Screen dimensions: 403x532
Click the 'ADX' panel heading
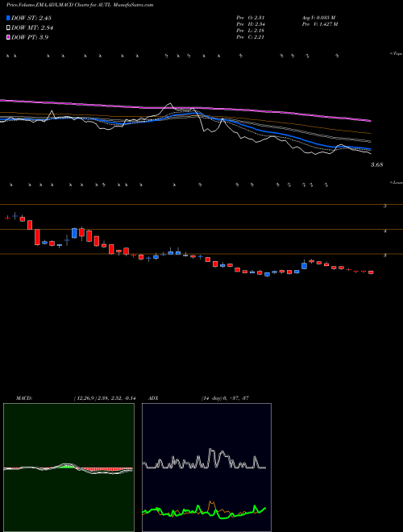coord(153,397)
